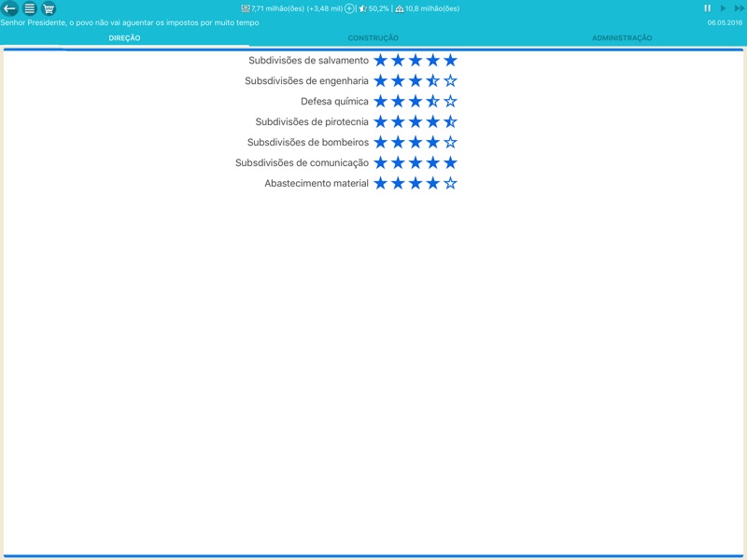Select Subdivisões de pirotecnia row label
The width and height of the screenshot is (747, 560).
click(312, 122)
